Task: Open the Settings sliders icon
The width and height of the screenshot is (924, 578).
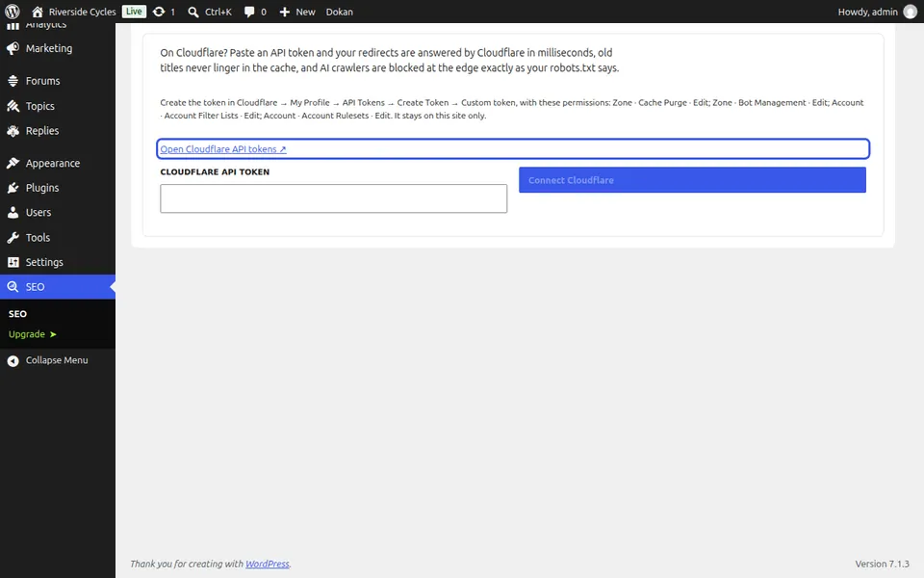Action: [13, 262]
